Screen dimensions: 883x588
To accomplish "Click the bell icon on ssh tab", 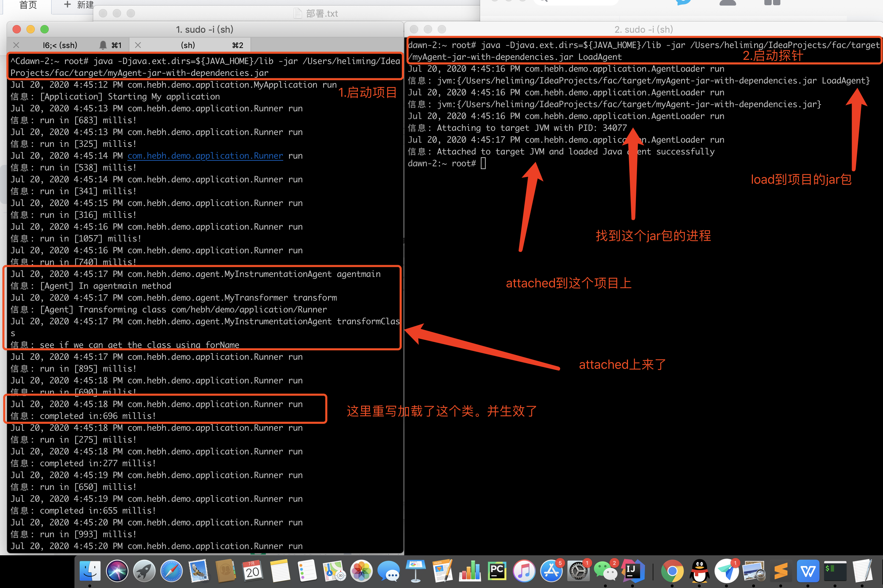I will pyautogui.click(x=103, y=45).
